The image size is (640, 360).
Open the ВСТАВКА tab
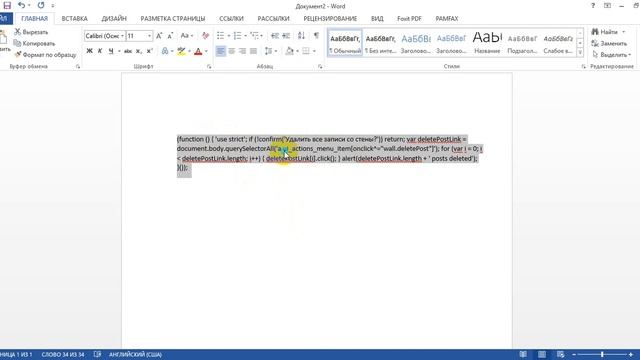coord(75,19)
